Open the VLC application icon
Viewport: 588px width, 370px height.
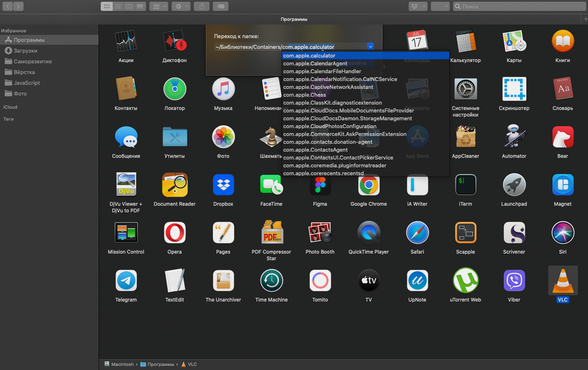click(x=562, y=281)
